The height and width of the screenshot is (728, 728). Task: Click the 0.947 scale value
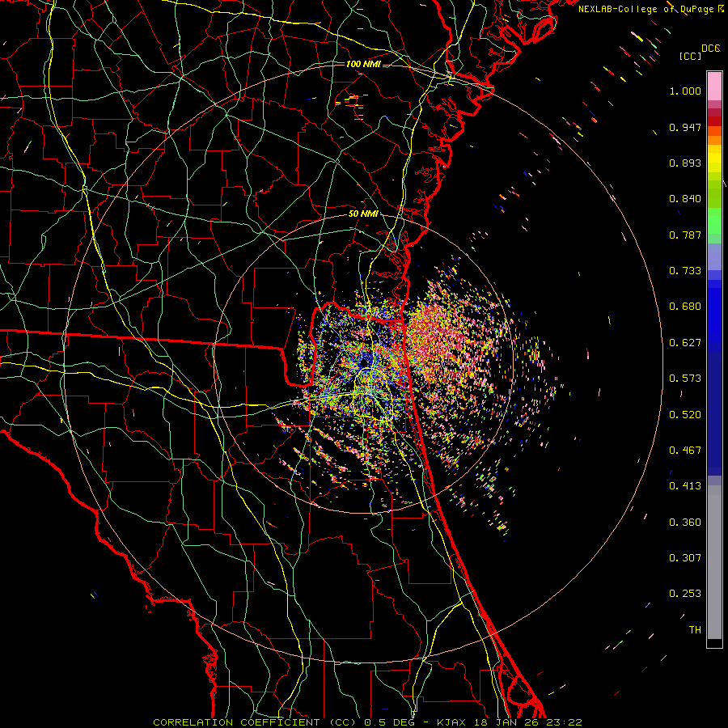point(685,127)
